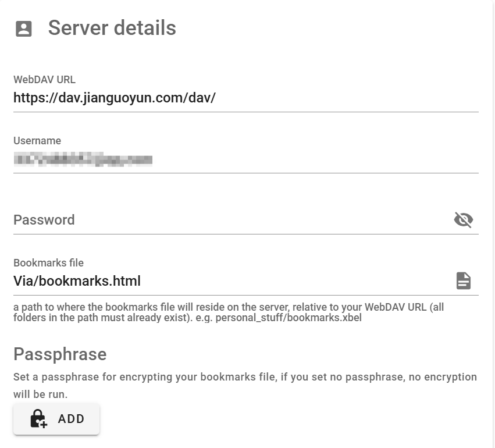Click the trailing 'will be run.' text
The height and width of the screenshot is (448, 495).
[40, 394]
